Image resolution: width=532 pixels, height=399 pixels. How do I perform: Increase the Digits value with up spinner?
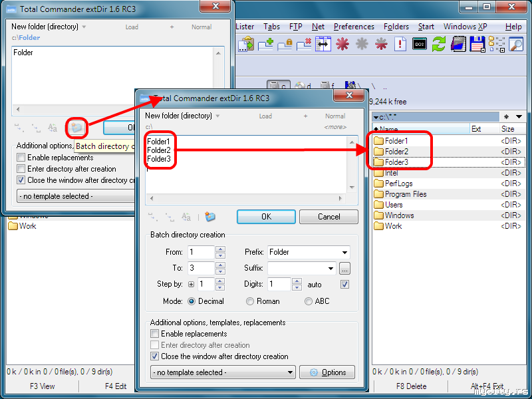click(x=297, y=281)
